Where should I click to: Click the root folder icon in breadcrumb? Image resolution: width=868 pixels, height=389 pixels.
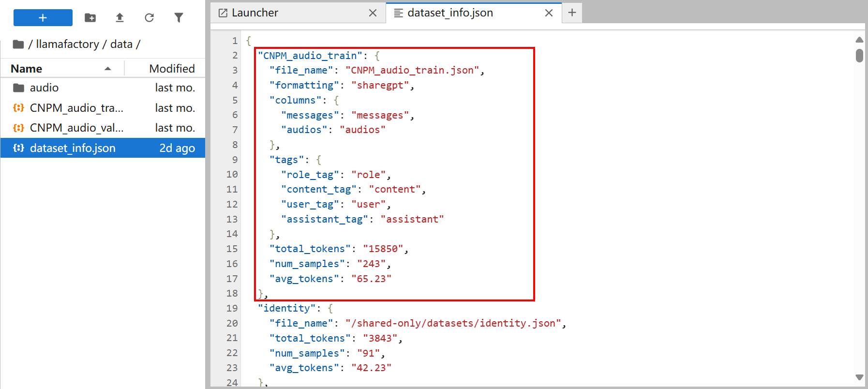(18, 45)
